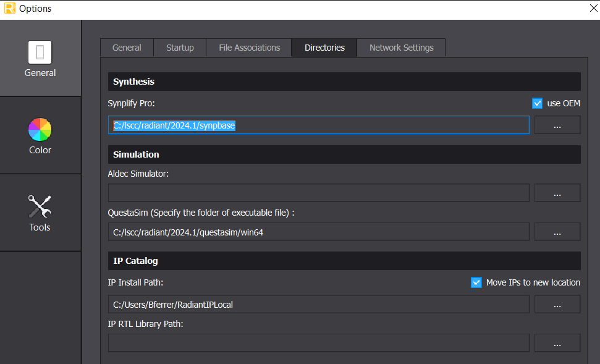
Task: Click the Synthesis section header
Action: pyautogui.click(x=344, y=82)
